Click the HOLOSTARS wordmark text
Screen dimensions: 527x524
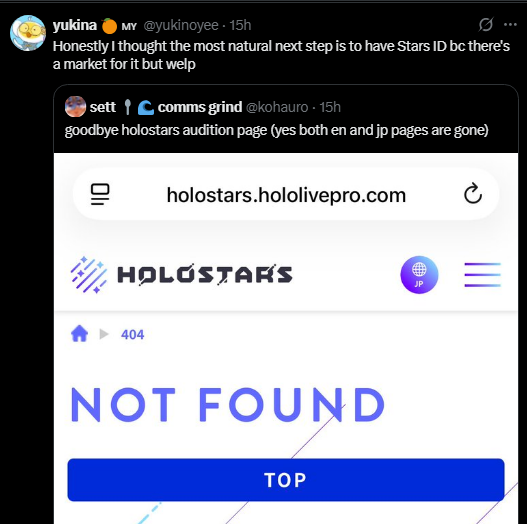[205, 275]
